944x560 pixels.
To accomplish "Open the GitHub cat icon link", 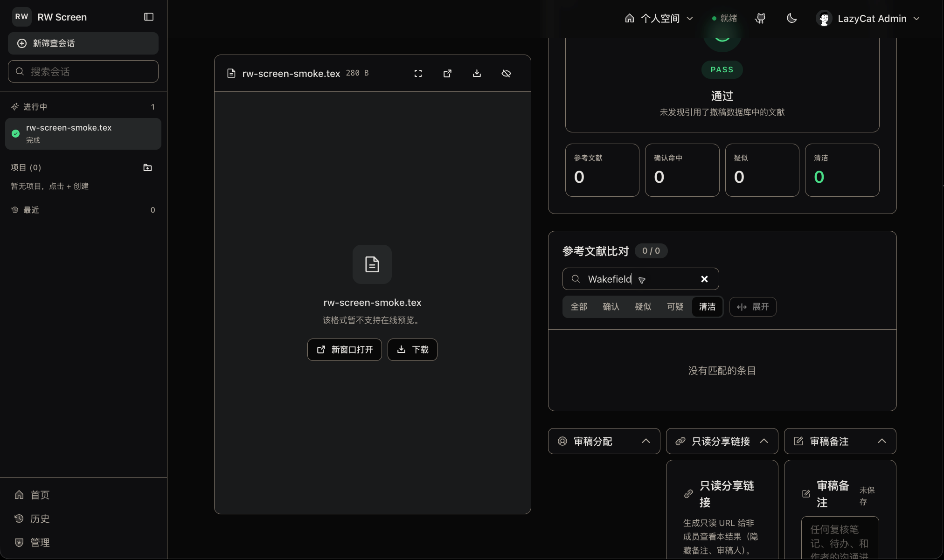I will (x=760, y=18).
